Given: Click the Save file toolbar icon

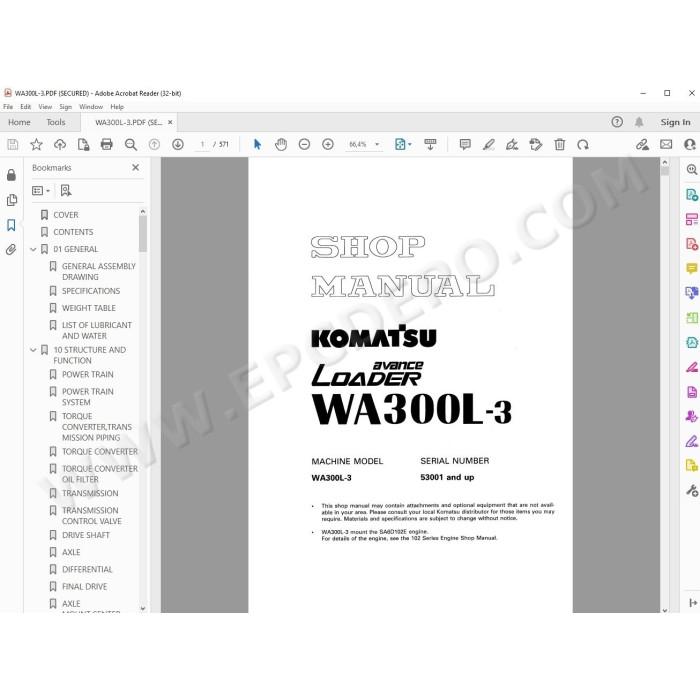Looking at the screenshot, I should (12, 144).
